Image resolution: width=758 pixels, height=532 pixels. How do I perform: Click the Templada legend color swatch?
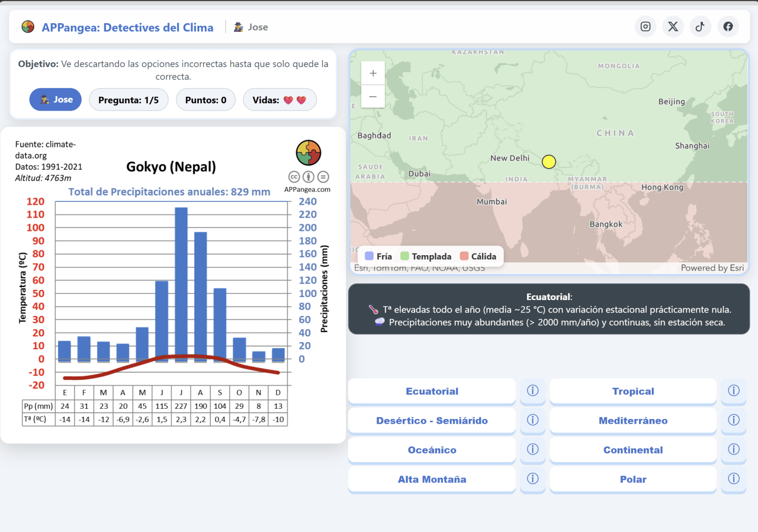click(405, 256)
